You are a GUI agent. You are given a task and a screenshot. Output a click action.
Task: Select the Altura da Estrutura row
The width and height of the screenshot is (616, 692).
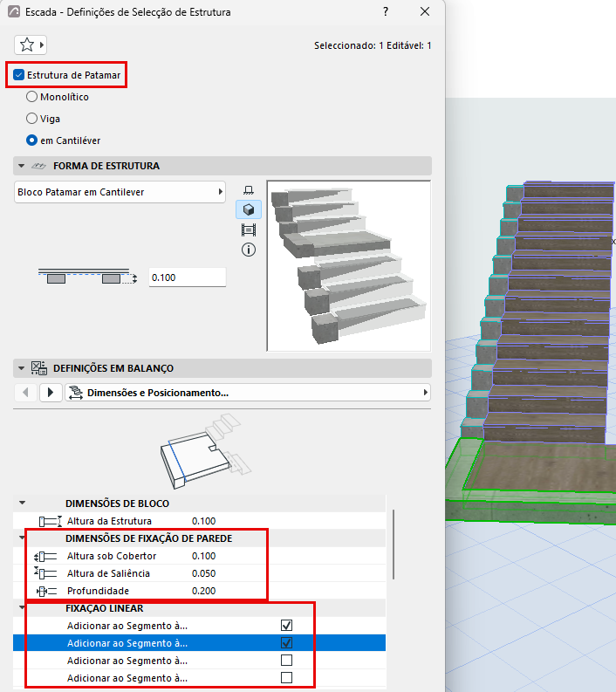click(200, 521)
